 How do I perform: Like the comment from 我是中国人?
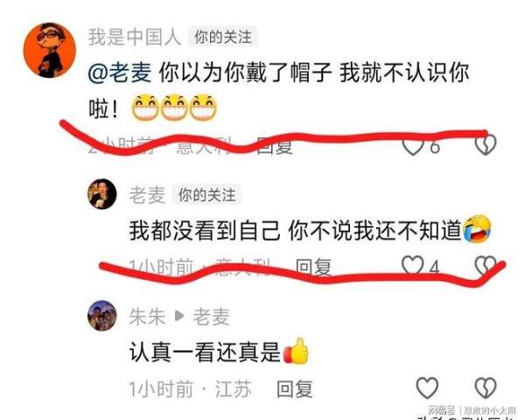click(414, 146)
